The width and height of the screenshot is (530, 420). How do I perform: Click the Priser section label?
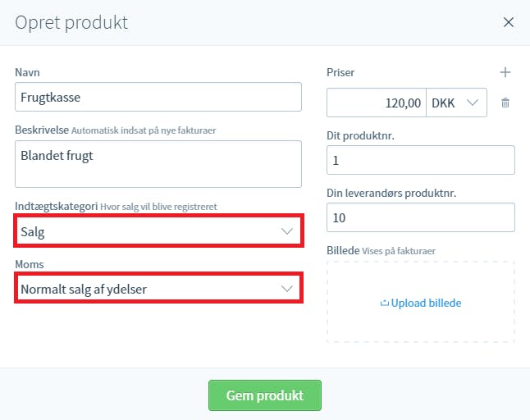coord(340,72)
